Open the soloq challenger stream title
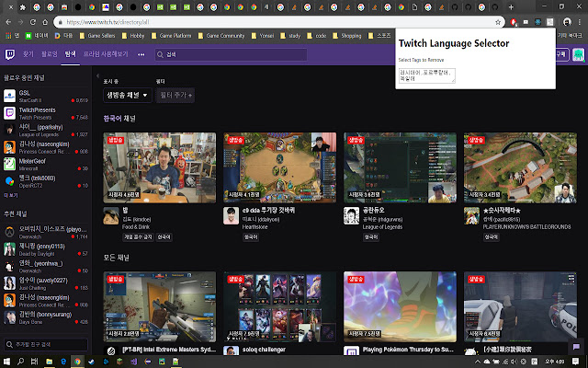This screenshot has height=368, width=588. (x=264, y=350)
